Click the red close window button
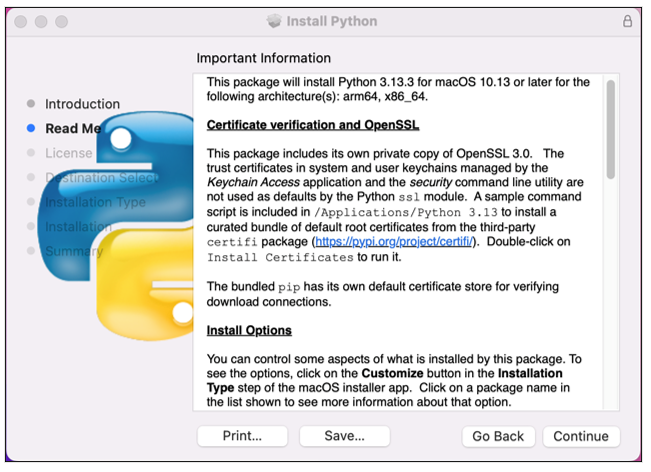Viewport: 651px width, 472px height. coord(20,21)
